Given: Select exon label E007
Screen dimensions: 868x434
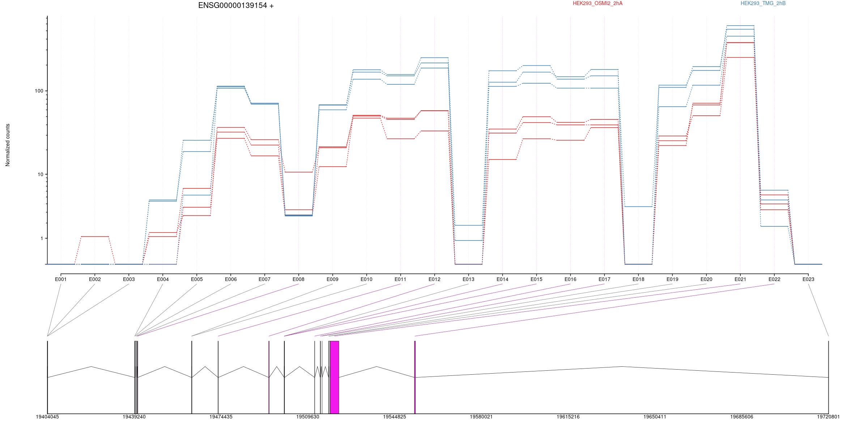Looking at the screenshot, I should click(264, 279).
